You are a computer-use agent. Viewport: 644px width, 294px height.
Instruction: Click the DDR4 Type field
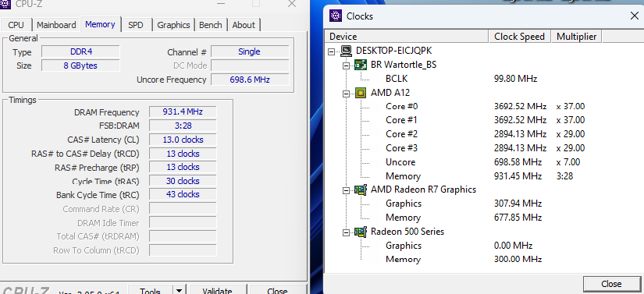point(81,51)
